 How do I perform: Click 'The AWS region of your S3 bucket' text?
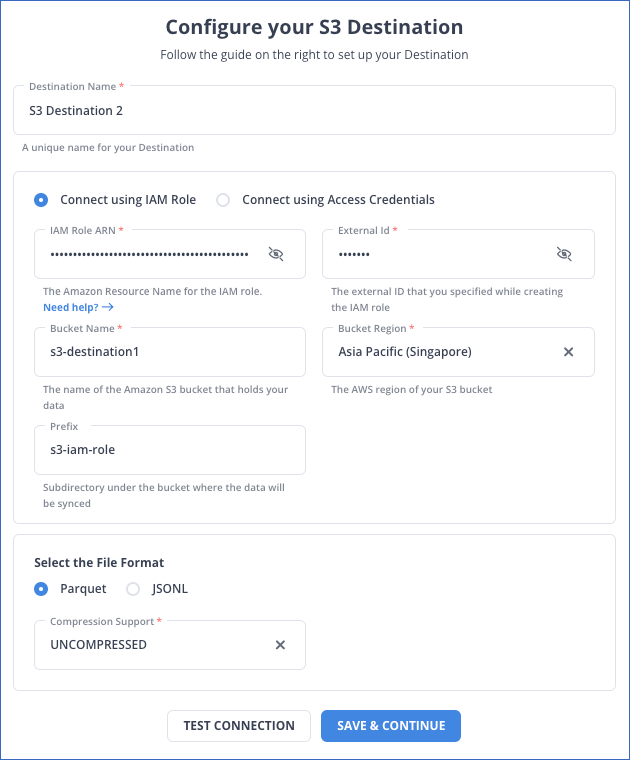411,389
